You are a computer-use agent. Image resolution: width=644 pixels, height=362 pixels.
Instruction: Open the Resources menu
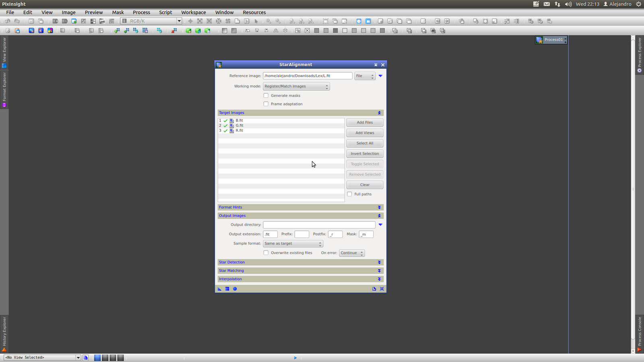[x=254, y=12]
